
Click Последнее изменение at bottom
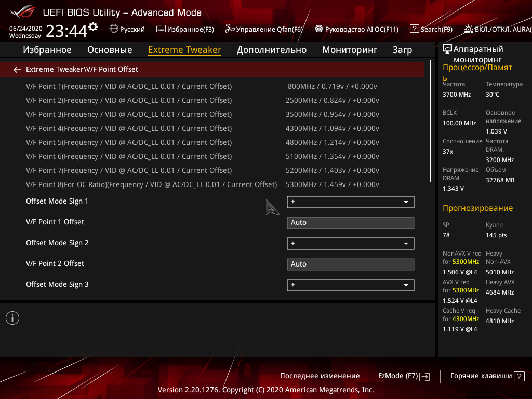pyautogui.click(x=320, y=376)
